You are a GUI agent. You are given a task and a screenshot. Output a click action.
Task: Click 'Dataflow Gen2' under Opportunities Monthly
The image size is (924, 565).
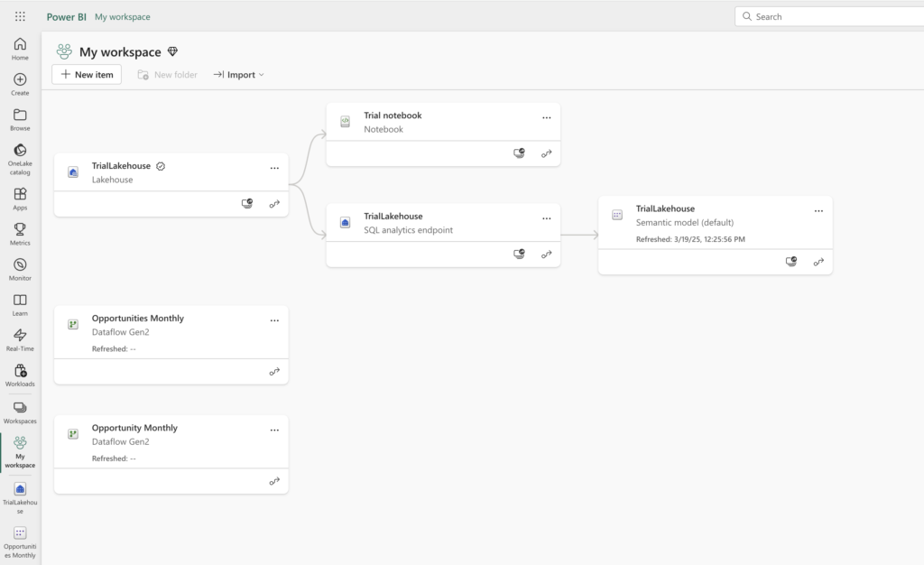click(121, 332)
